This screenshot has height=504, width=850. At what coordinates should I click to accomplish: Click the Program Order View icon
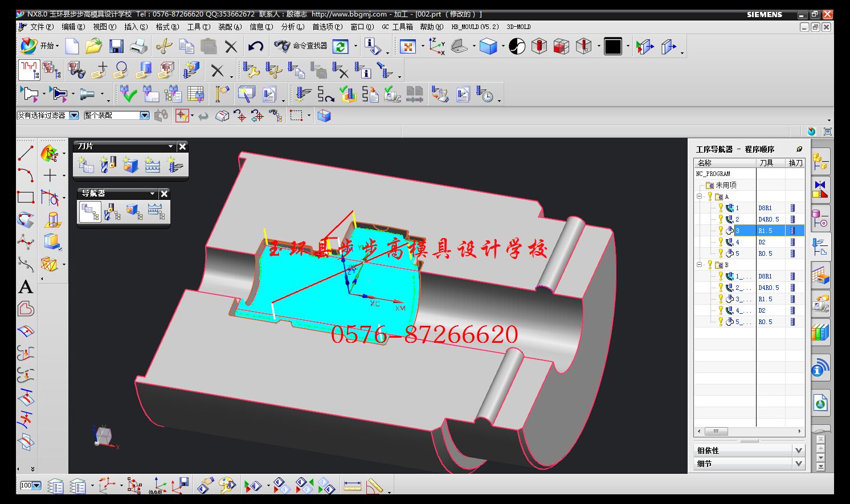point(90,212)
